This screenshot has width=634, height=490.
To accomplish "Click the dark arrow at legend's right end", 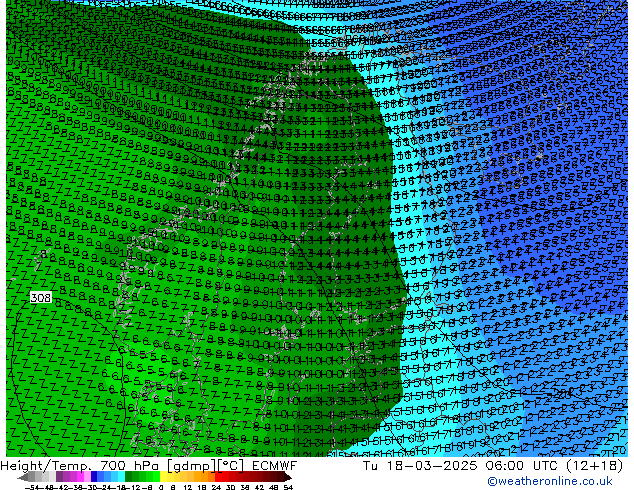I will coord(288,477).
